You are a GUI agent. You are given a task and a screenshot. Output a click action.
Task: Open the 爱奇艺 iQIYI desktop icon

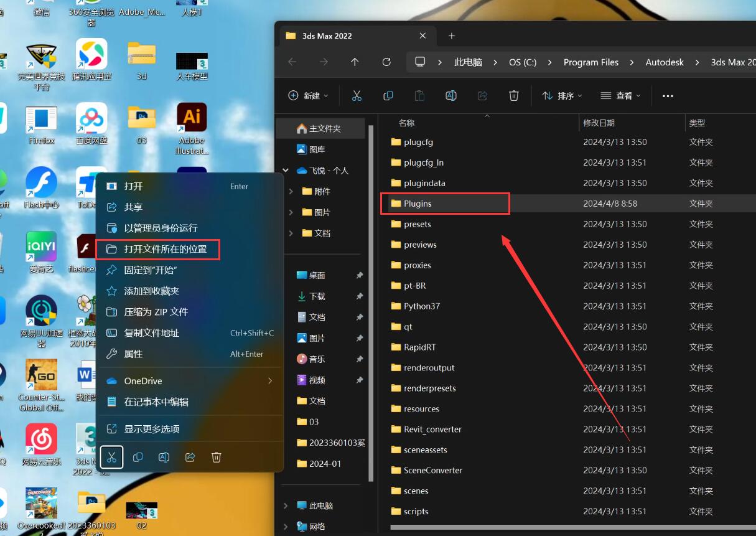[40, 248]
